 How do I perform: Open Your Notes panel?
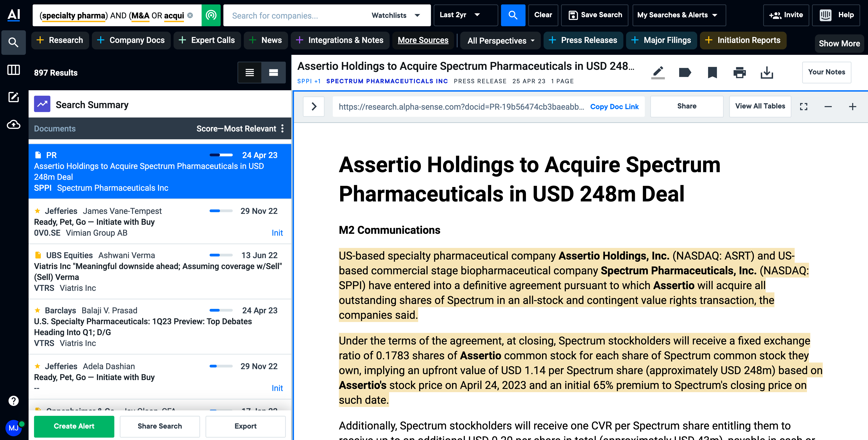pyautogui.click(x=826, y=72)
